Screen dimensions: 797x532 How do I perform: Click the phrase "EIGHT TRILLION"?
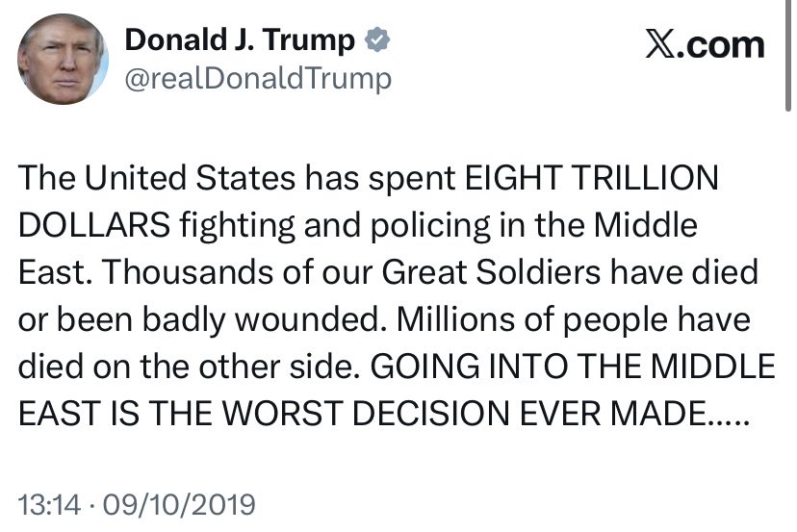pos(591,179)
